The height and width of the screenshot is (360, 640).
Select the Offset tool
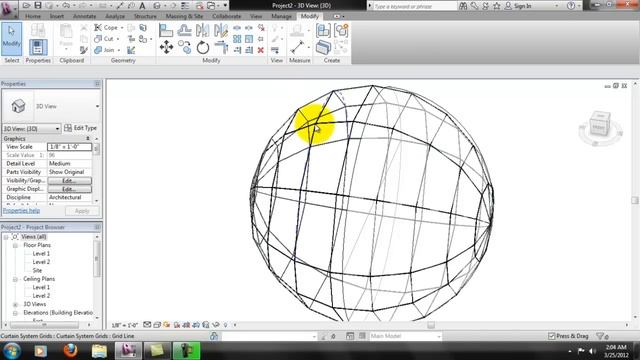click(x=184, y=30)
